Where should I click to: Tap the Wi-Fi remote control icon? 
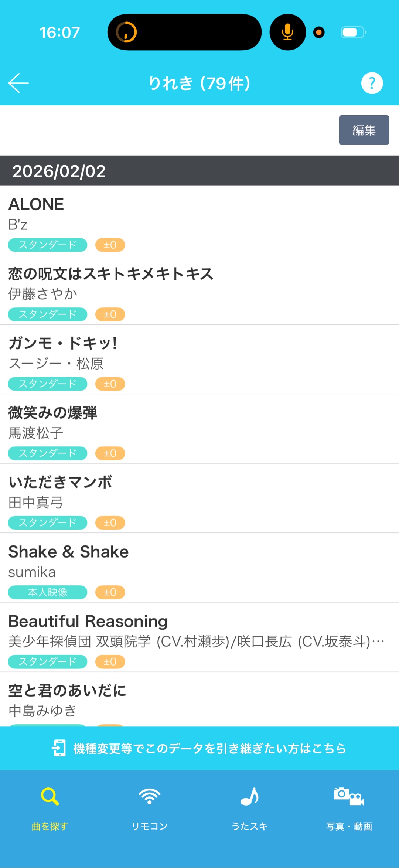pyautogui.click(x=149, y=796)
